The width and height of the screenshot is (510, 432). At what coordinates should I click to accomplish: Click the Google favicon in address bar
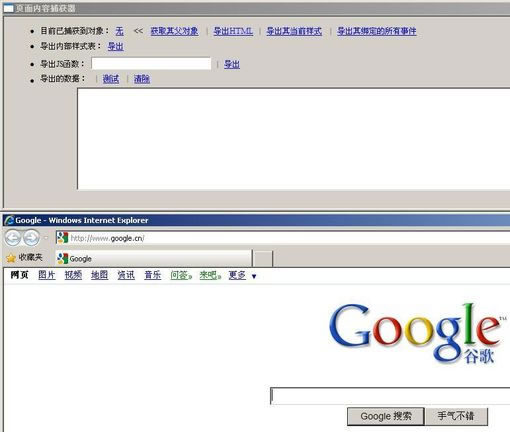coord(62,238)
